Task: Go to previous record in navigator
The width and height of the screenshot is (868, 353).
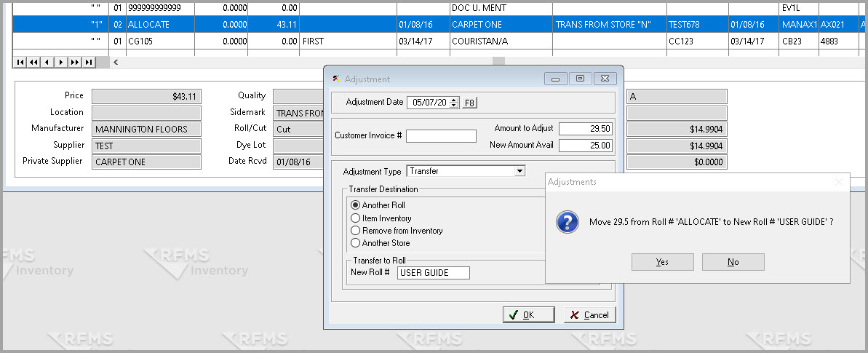Action: (x=47, y=62)
